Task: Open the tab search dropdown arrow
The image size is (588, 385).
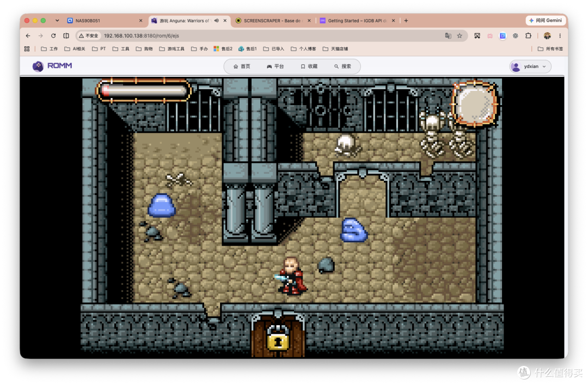Action: 57,21
